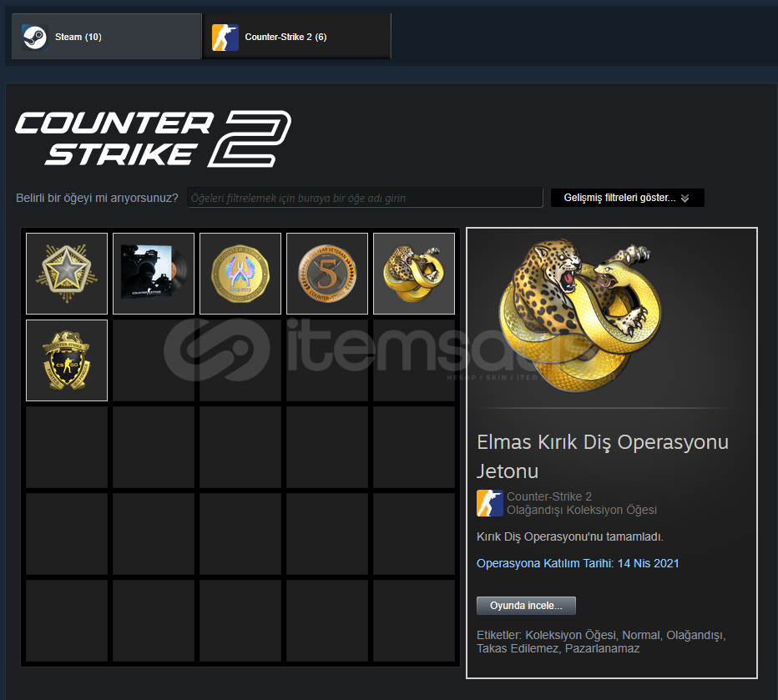This screenshot has height=700, width=778.
Task: Expand Gelişmiş filtreleri göster dropdown
Action: tap(627, 198)
